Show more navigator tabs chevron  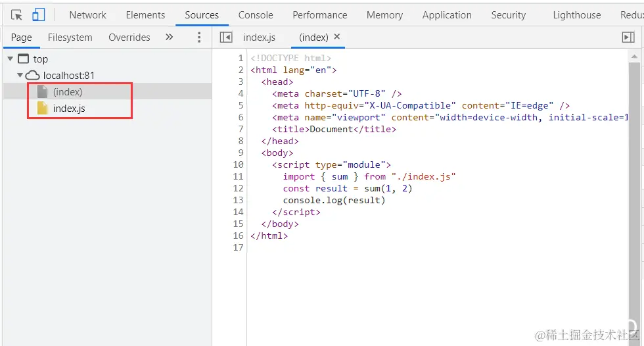[x=170, y=37]
